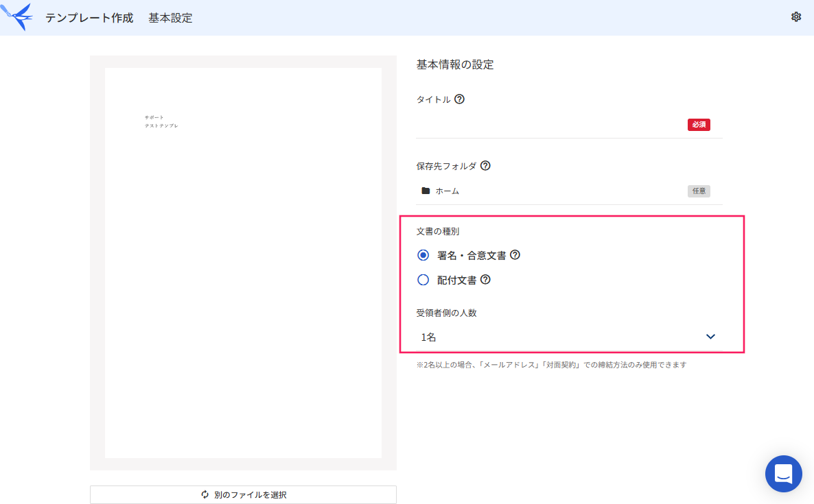This screenshot has width=814, height=504.
Task: Choose the ホーム save folder field
Action: pos(569,191)
